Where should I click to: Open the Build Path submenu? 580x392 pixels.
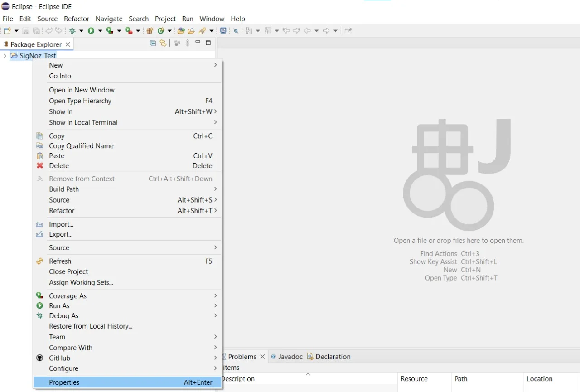point(128,189)
